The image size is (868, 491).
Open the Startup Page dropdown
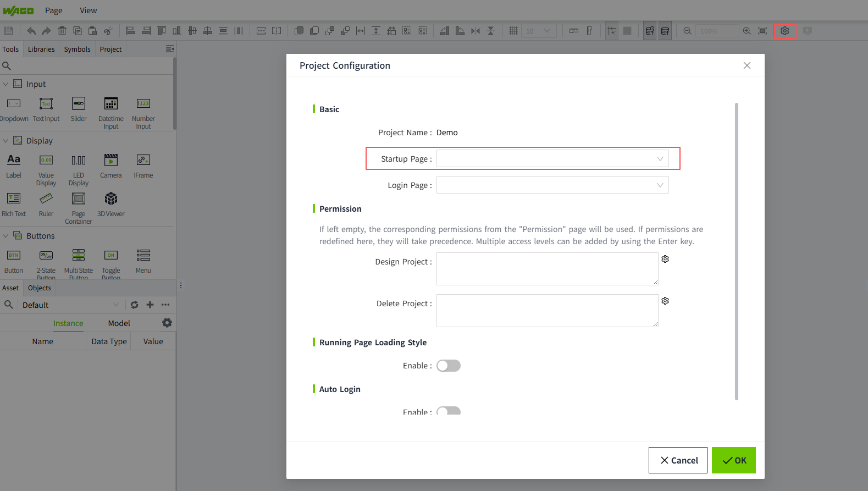552,159
